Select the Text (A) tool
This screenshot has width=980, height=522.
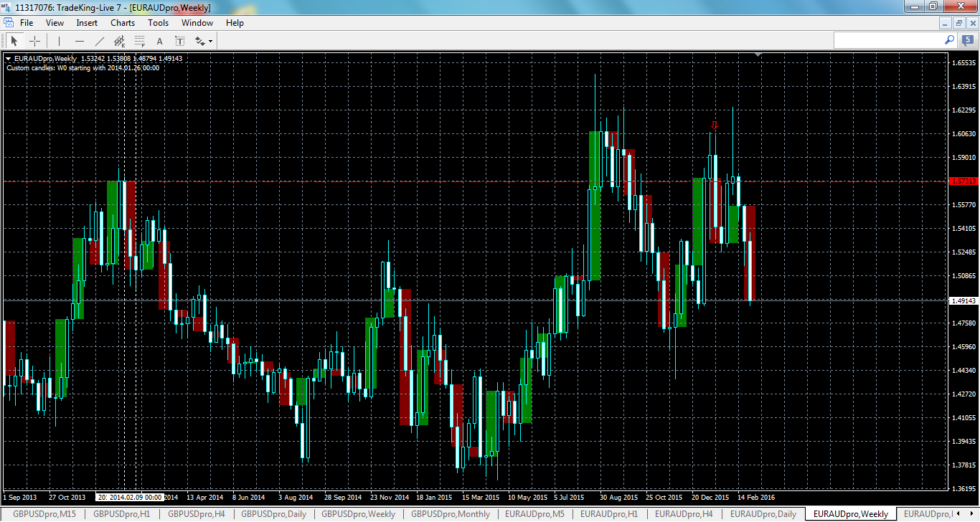(159, 41)
